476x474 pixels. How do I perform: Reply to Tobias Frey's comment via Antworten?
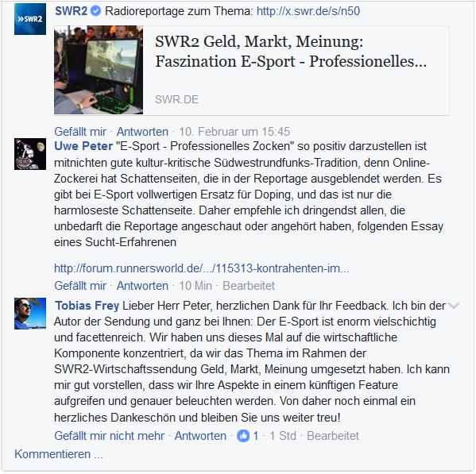pyautogui.click(x=200, y=436)
